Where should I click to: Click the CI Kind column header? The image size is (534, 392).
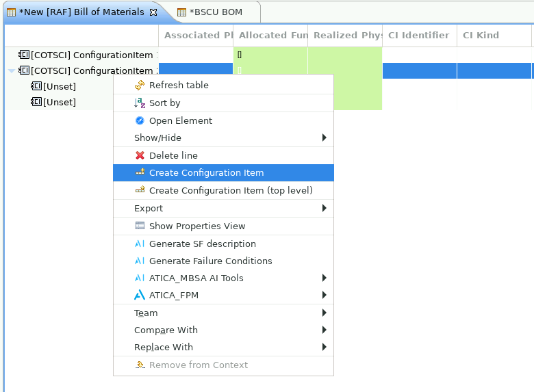pyautogui.click(x=494, y=35)
